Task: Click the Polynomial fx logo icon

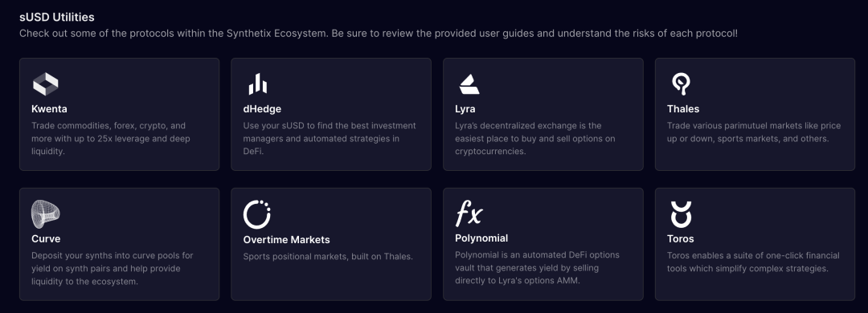Action: [469, 213]
